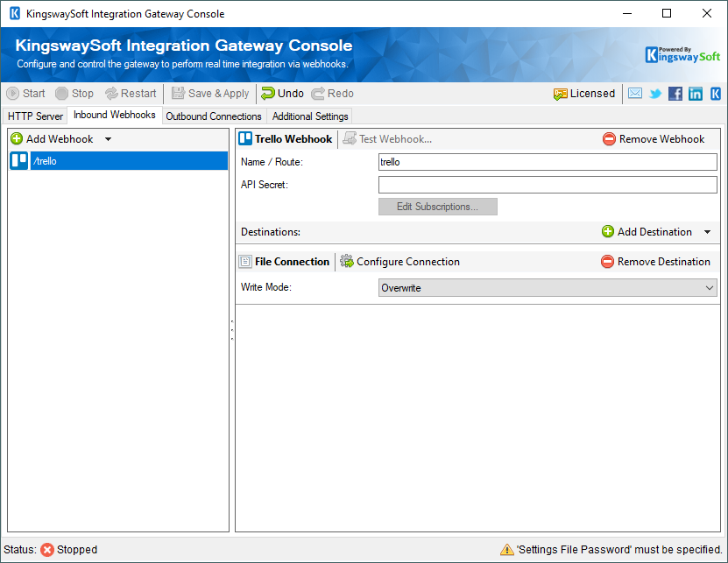Open the Additional Settings tab

click(x=310, y=116)
